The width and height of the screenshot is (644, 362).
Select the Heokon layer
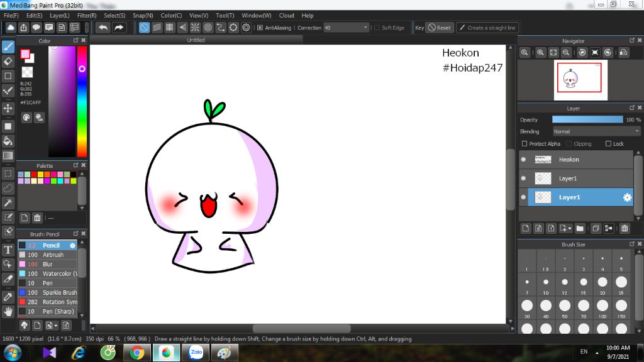click(x=576, y=160)
